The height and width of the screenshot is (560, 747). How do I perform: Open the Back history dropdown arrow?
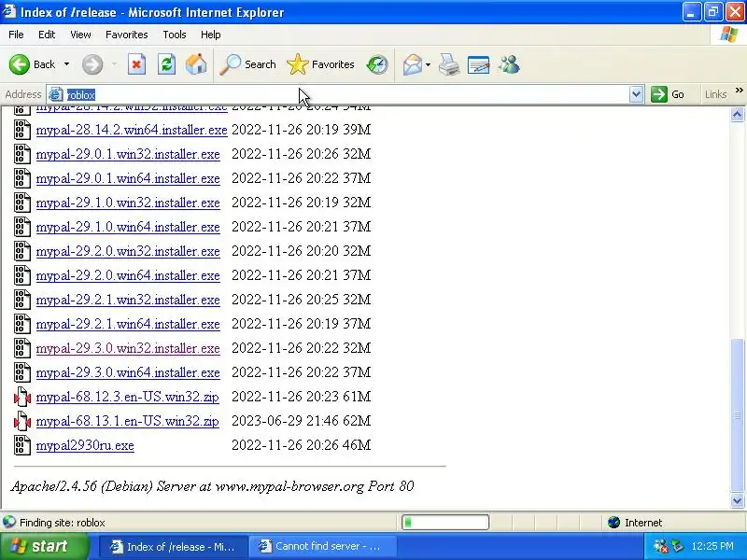[x=66, y=64]
